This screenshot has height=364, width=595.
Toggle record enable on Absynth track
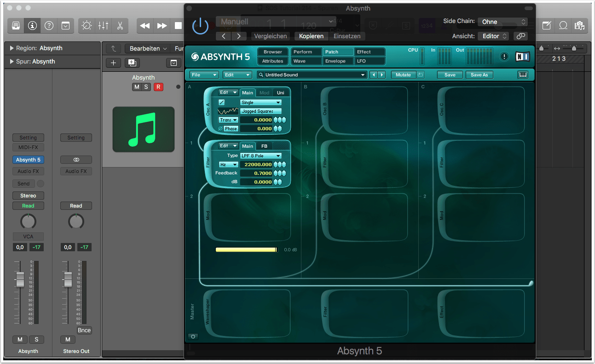click(x=158, y=87)
